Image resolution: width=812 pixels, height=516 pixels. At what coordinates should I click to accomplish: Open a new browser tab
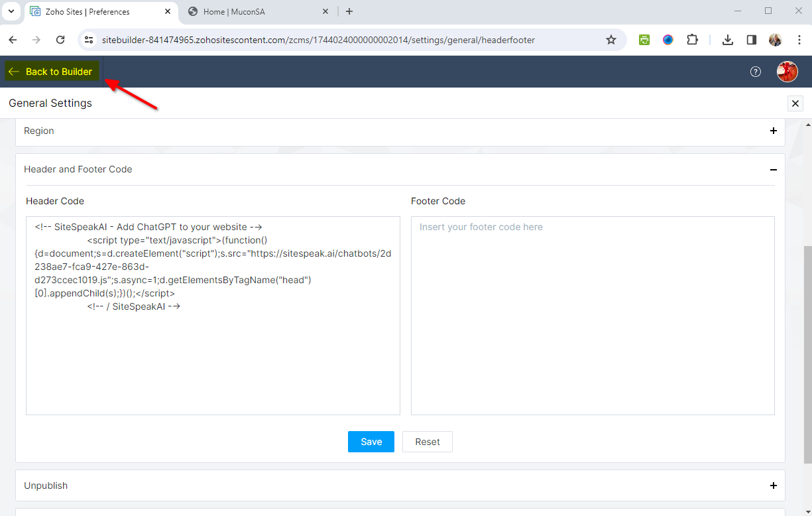click(349, 11)
